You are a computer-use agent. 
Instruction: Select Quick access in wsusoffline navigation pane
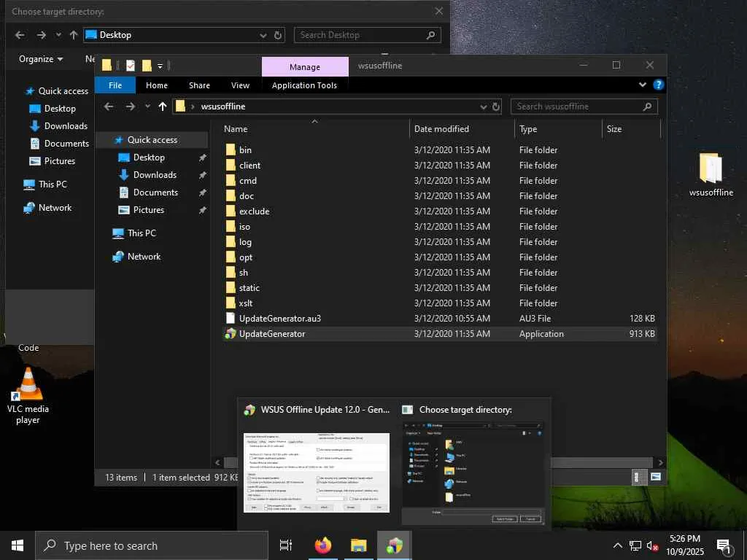click(152, 140)
